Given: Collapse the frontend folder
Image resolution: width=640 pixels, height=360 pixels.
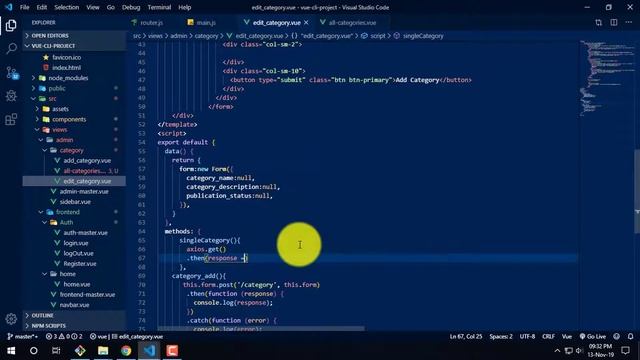Looking at the screenshot, I should 67,212.
